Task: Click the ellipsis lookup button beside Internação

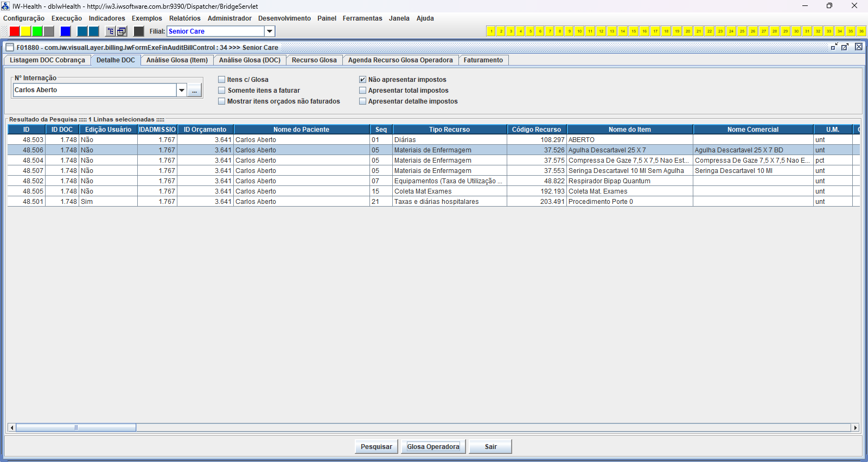Action: 195,91
